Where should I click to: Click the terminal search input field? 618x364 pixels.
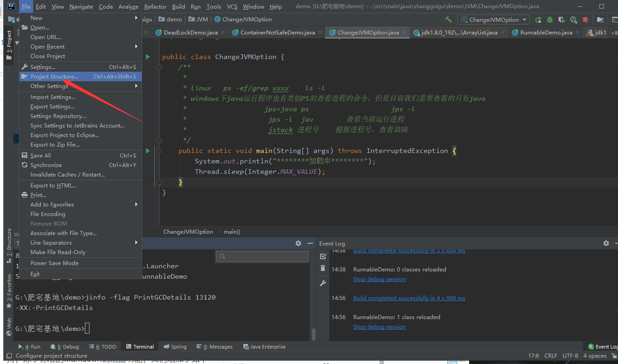[262, 256]
